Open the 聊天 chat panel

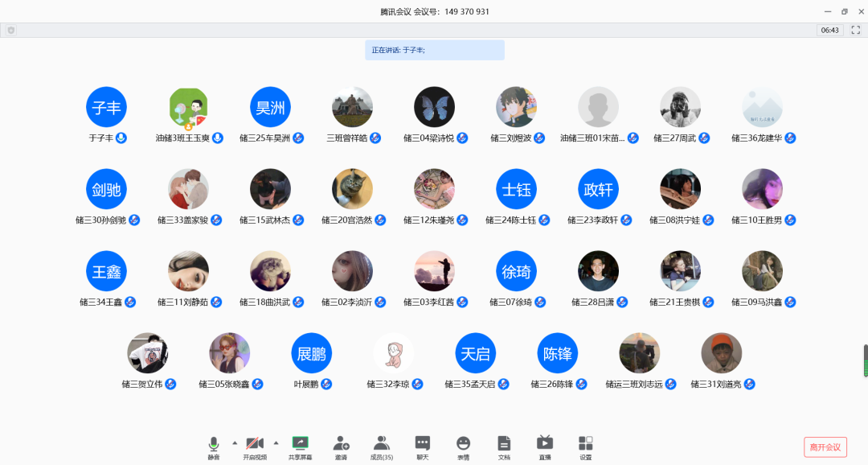(422, 446)
